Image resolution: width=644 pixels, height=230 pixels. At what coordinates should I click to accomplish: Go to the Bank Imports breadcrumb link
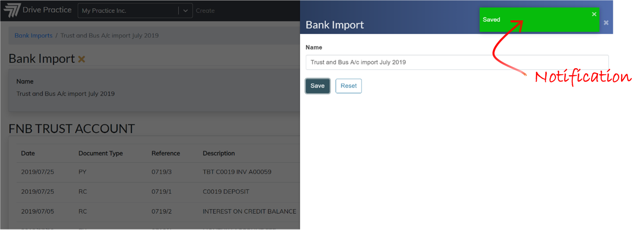[34, 36]
